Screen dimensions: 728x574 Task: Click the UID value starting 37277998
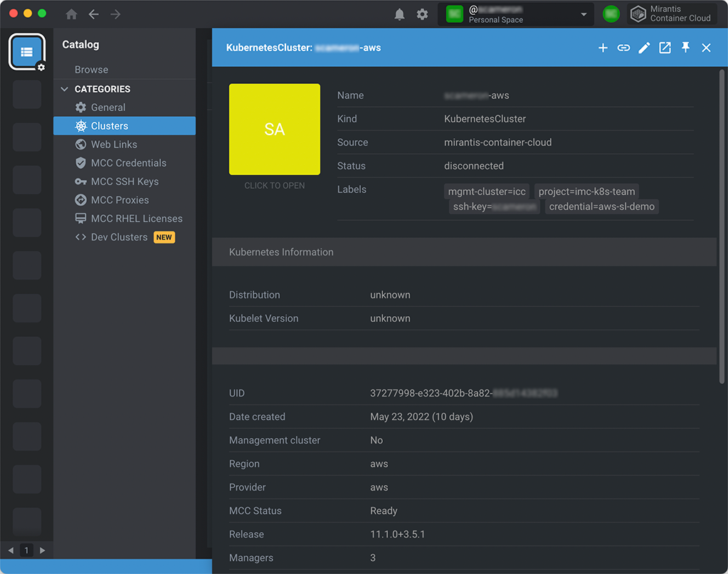[x=463, y=393]
